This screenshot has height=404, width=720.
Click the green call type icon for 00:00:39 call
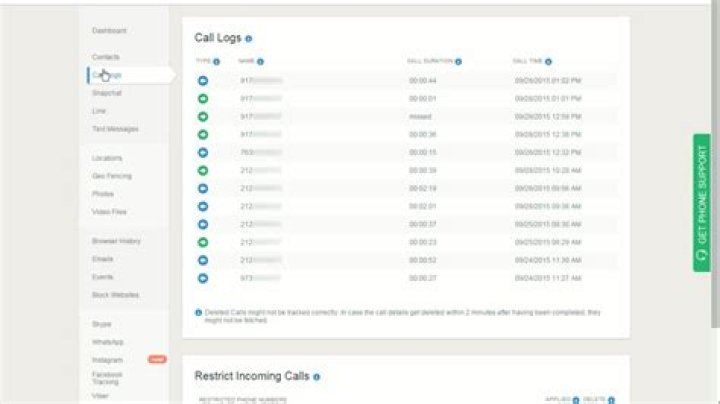tap(203, 170)
